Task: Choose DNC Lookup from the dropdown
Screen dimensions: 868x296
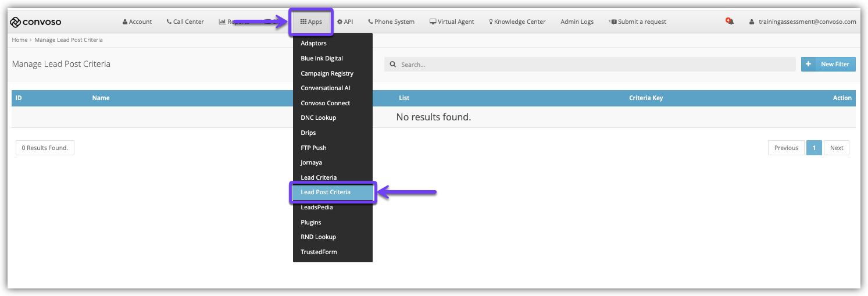Action: coord(333,117)
